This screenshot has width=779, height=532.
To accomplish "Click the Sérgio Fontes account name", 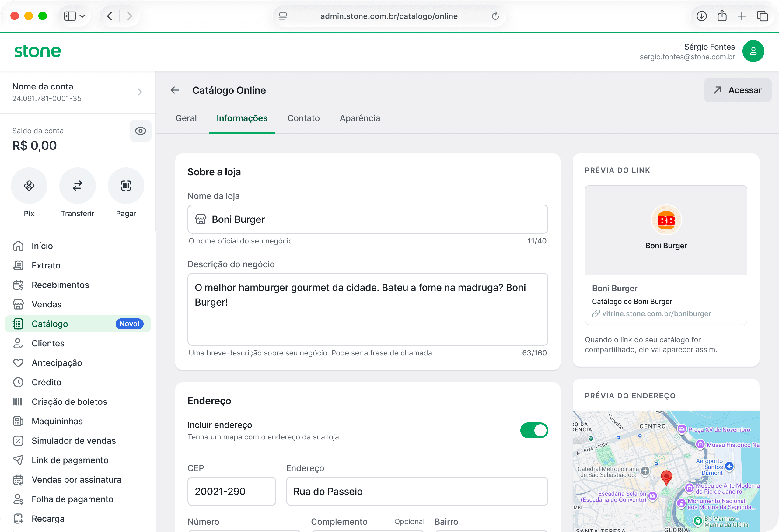I will pyautogui.click(x=709, y=47).
